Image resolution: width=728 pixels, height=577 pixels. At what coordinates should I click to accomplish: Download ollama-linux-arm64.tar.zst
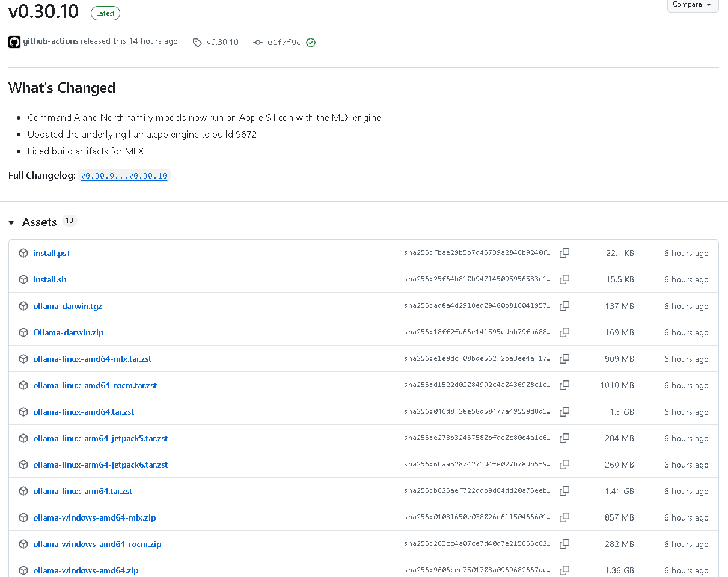coord(83,491)
